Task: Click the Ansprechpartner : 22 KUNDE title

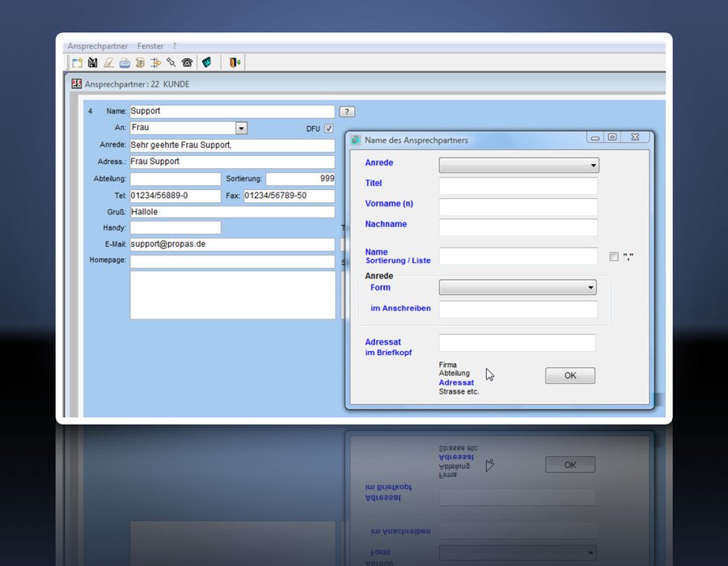Action: pyautogui.click(x=137, y=84)
